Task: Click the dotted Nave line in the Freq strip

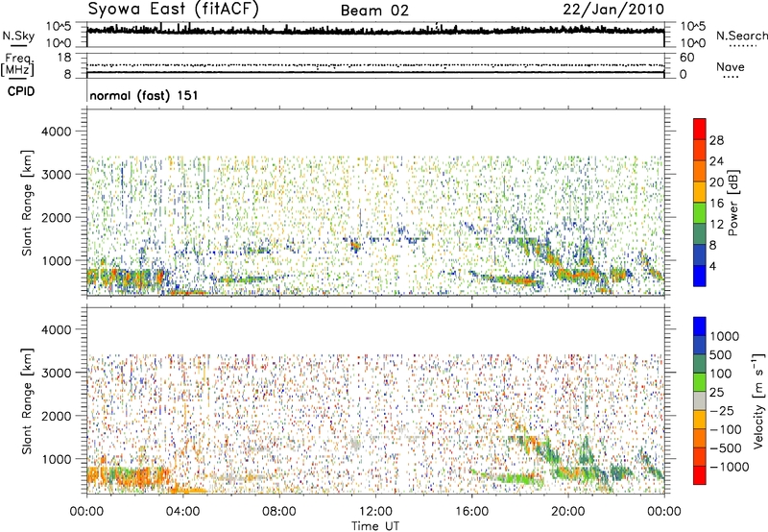Action: (375, 65)
